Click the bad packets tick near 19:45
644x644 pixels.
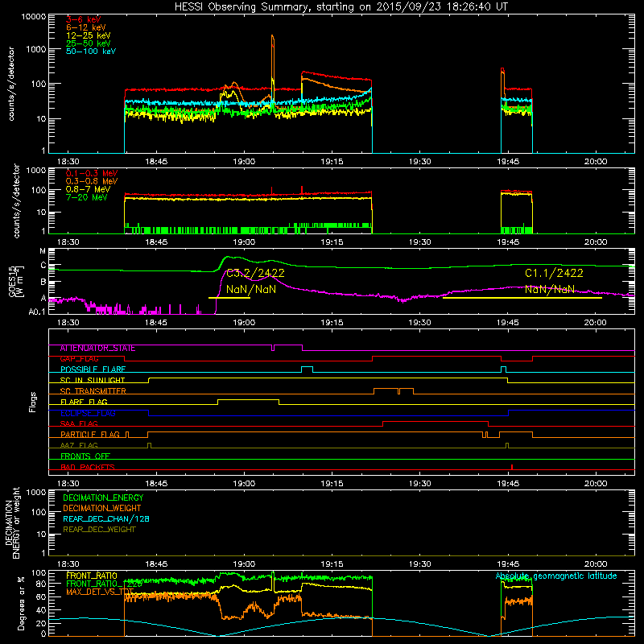pos(512,467)
